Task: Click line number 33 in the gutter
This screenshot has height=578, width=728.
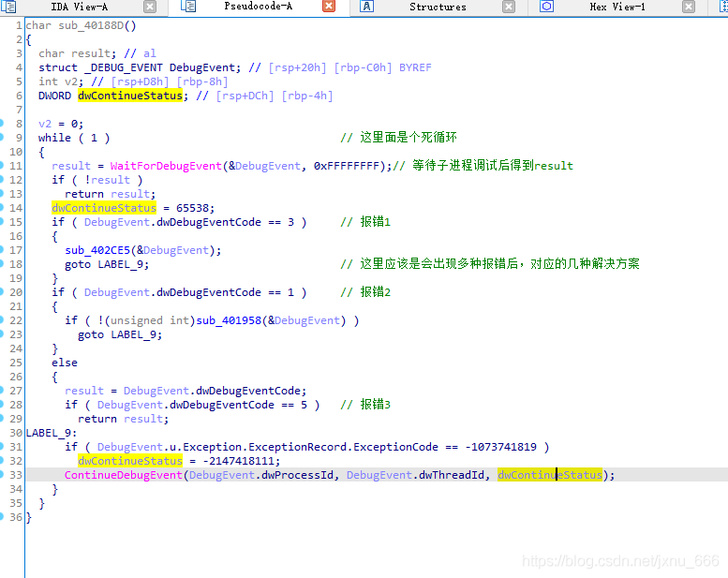Action: pos(16,475)
